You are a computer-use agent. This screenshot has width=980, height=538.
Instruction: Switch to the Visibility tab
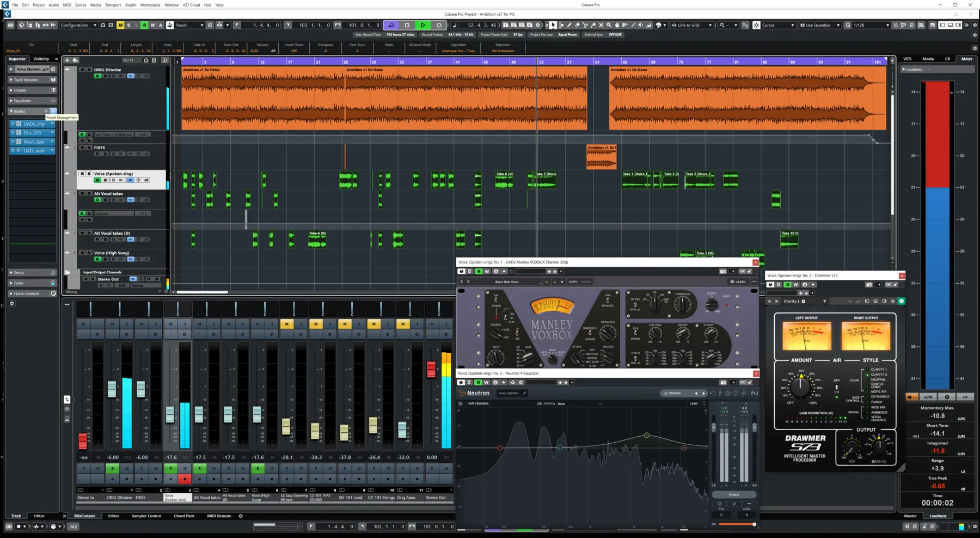click(41, 59)
